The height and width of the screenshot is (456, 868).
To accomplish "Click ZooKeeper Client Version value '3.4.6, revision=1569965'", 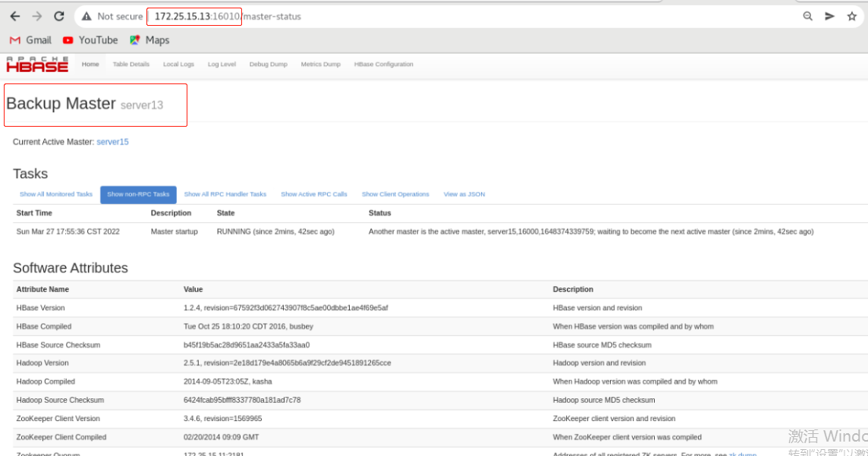I will click(x=222, y=418).
